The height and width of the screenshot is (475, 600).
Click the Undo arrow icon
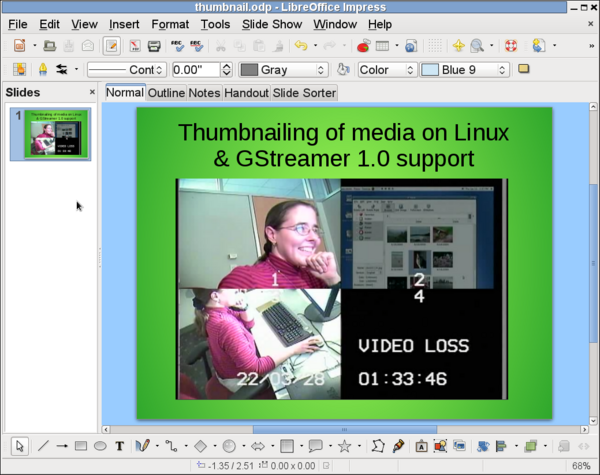[301, 46]
